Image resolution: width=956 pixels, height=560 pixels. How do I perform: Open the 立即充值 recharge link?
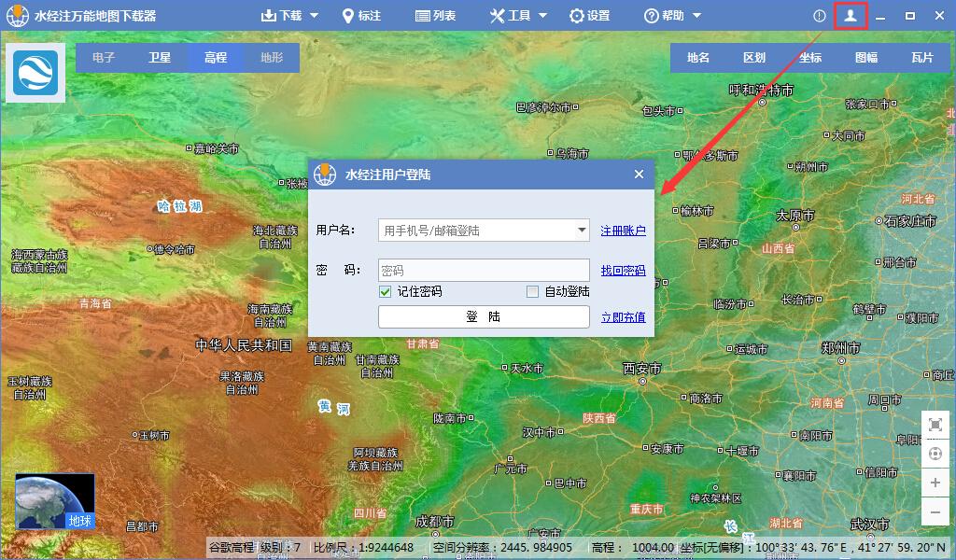tap(623, 317)
